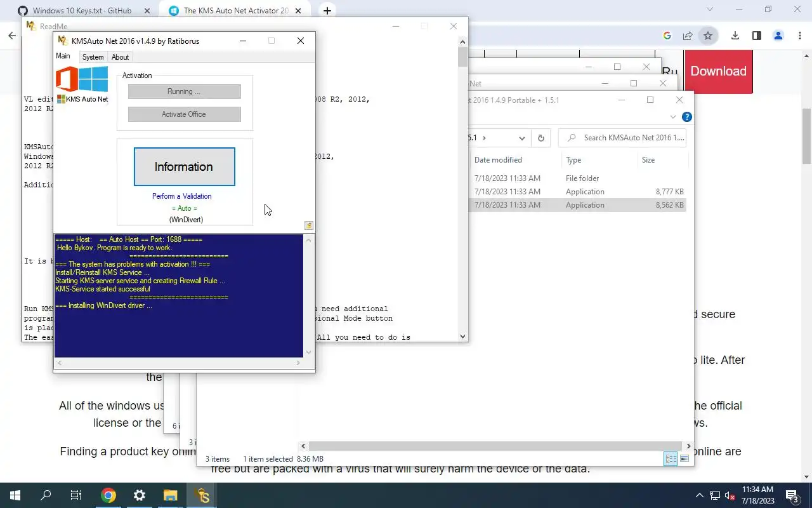
Task: Click the (WinDivert) mode label
Action: [x=186, y=220]
